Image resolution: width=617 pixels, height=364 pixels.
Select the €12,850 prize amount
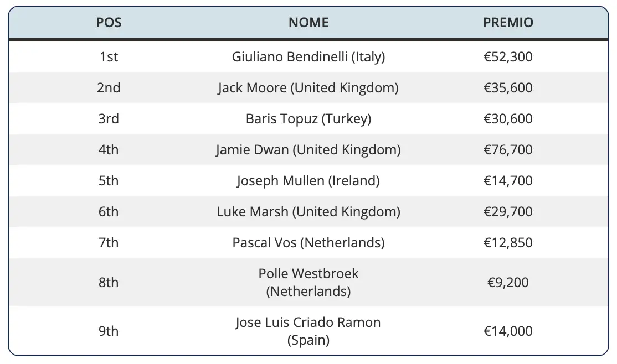pyautogui.click(x=508, y=242)
